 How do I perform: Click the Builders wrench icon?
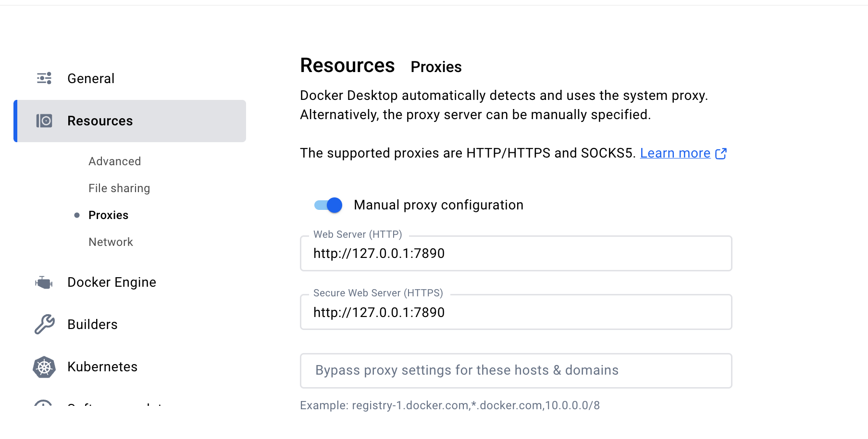pos(44,324)
